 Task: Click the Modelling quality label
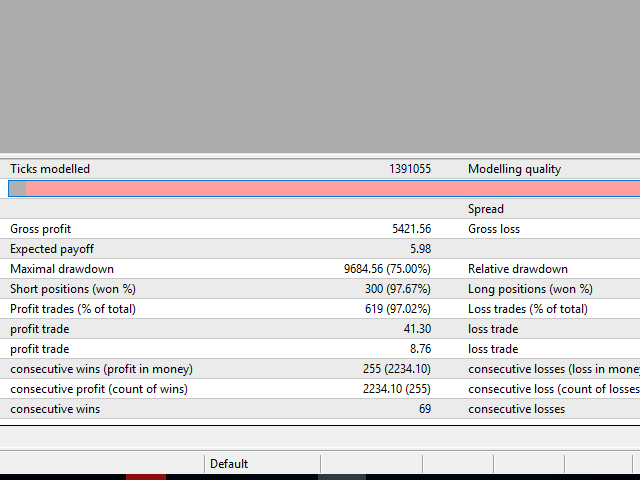pos(514,169)
